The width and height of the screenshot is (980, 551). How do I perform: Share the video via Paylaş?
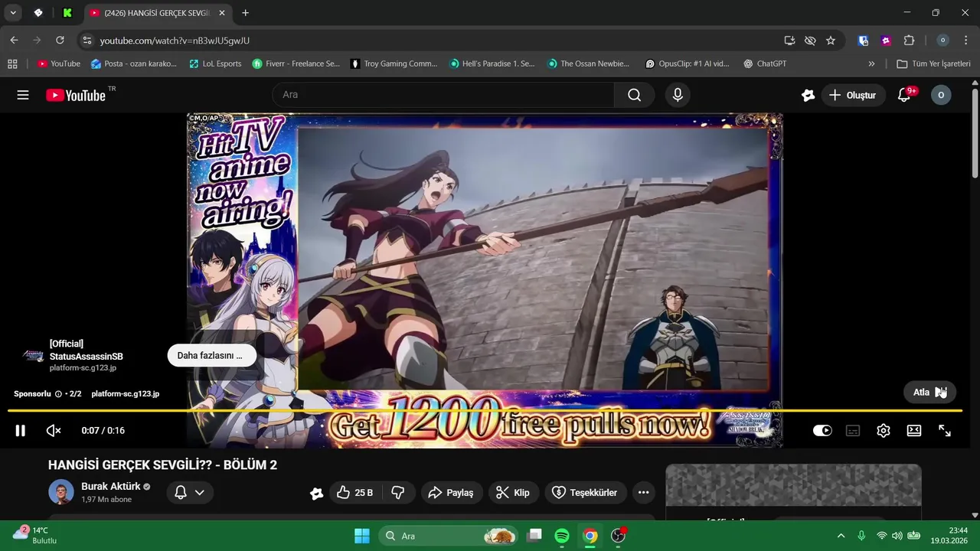[x=451, y=493]
